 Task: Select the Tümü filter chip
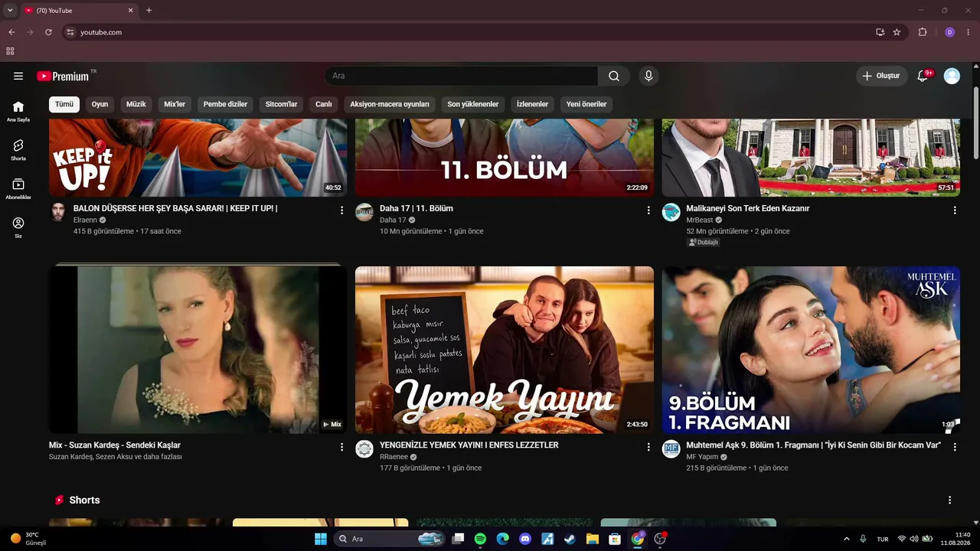pos(64,104)
